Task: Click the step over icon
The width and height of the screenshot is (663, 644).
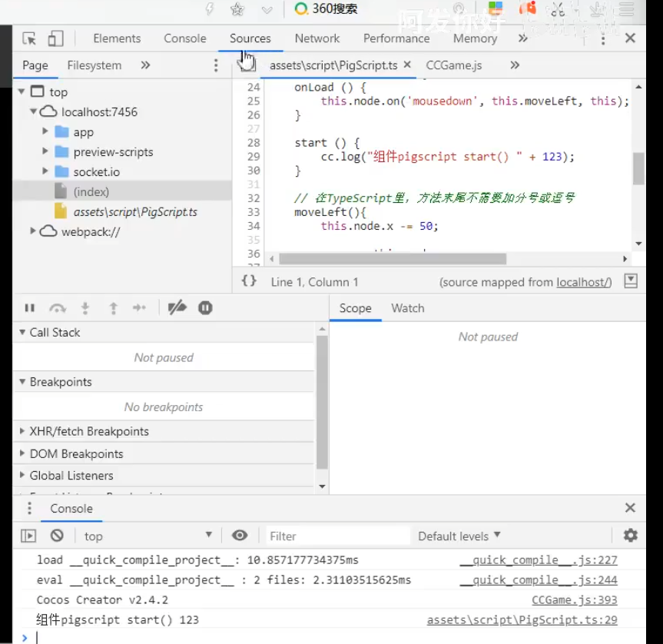Action: point(58,308)
